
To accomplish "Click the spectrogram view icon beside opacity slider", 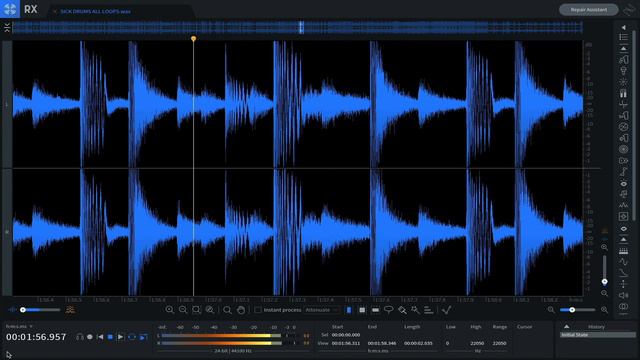I will click(x=70, y=310).
